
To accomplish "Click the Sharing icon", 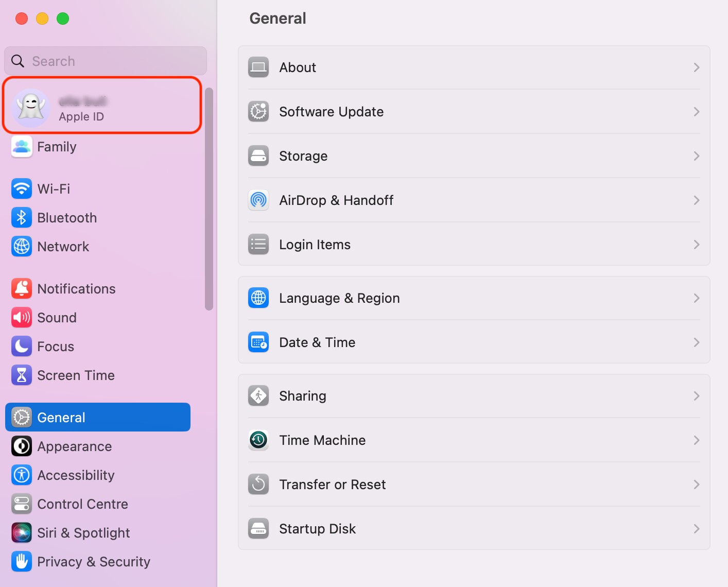I will click(258, 396).
